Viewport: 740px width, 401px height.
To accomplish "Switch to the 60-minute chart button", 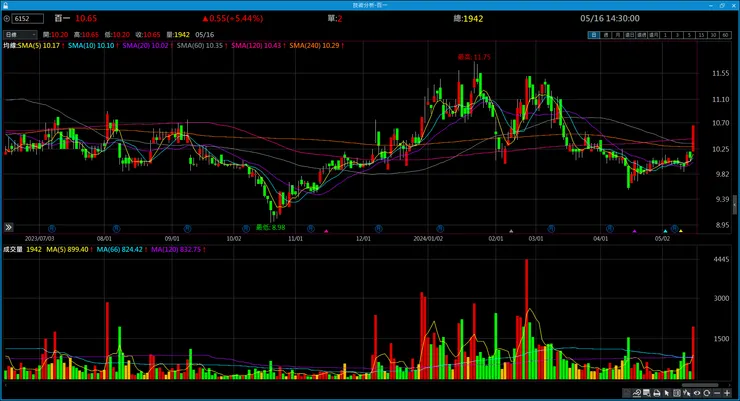I will coord(726,35).
